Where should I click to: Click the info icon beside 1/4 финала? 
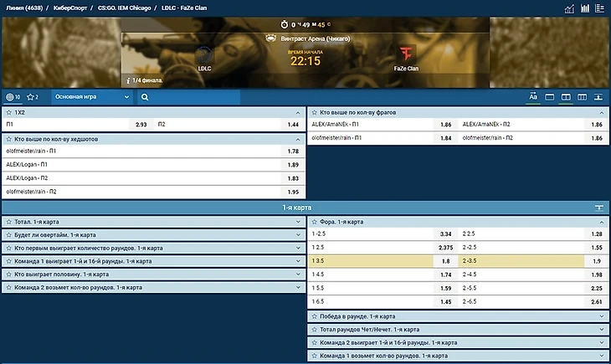click(x=128, y=80)
